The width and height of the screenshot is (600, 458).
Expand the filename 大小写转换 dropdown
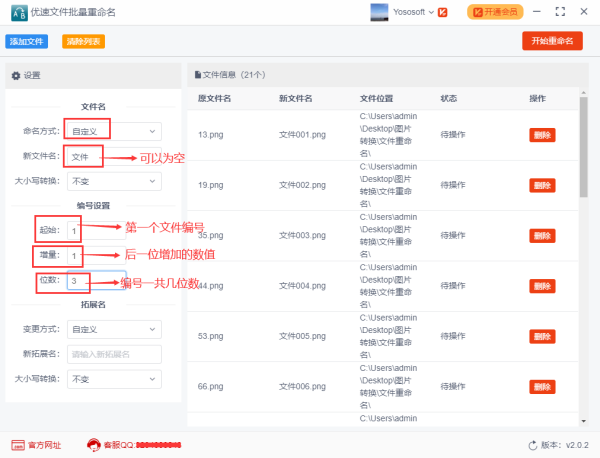(113, 182)
